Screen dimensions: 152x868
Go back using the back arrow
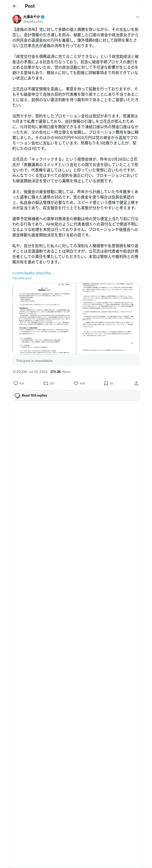click(15, 6)
